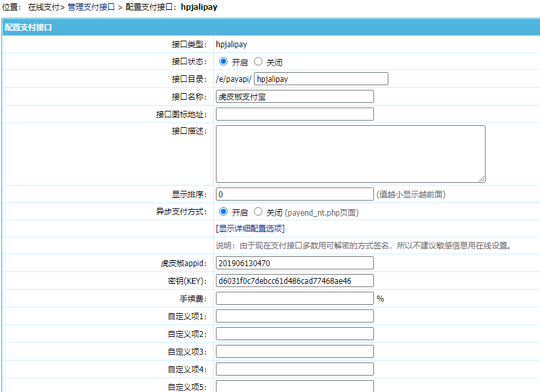Enable 开启 for 异步支付方式

[x=223, y=211]
